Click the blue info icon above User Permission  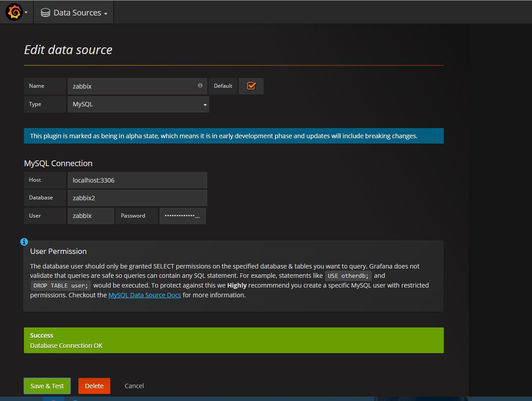point(24,241)
